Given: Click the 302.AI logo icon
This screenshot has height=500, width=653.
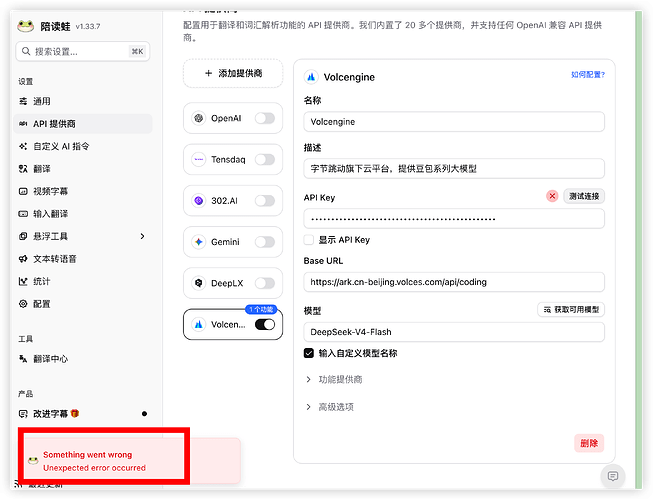Looking at the screenshot, I should (x=199, y=201).
